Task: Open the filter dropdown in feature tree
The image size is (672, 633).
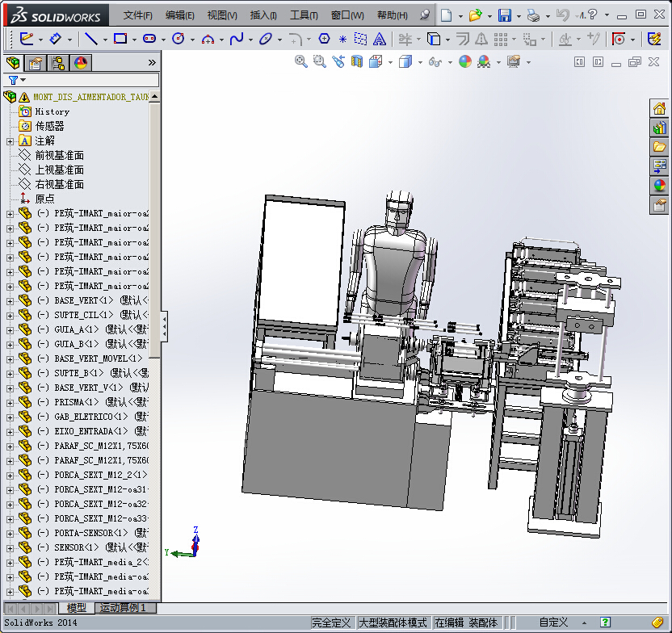Action: pyautogui.click(x=16, y=80)
